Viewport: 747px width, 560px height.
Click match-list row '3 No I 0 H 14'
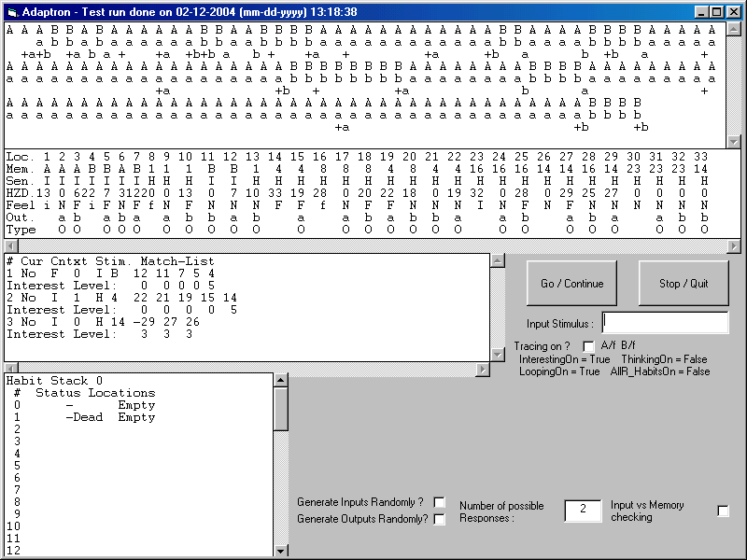tap(103, 322)
